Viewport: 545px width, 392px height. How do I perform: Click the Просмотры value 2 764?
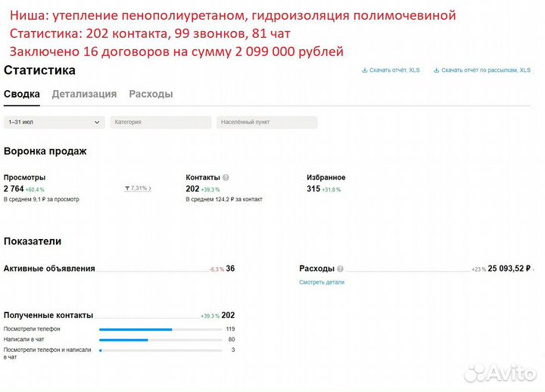tap(14, 188)
